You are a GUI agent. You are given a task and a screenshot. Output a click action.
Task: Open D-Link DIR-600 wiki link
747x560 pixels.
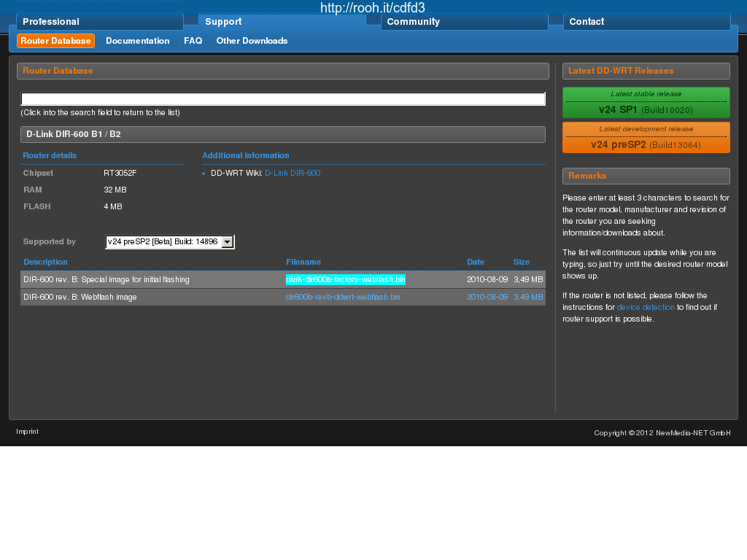pyautogui.click(x=292, y=174)
